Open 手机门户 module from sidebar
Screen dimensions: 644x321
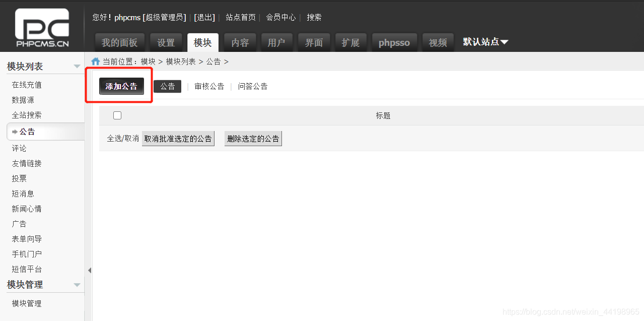click(x=26, y=253)
